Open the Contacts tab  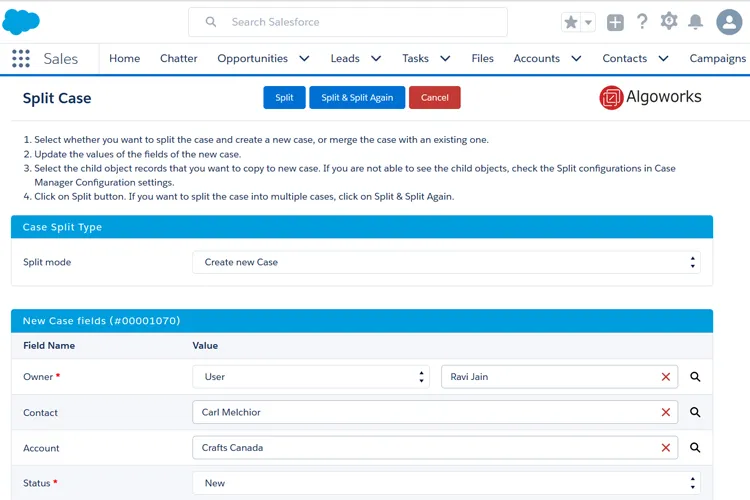pos(625,58)
